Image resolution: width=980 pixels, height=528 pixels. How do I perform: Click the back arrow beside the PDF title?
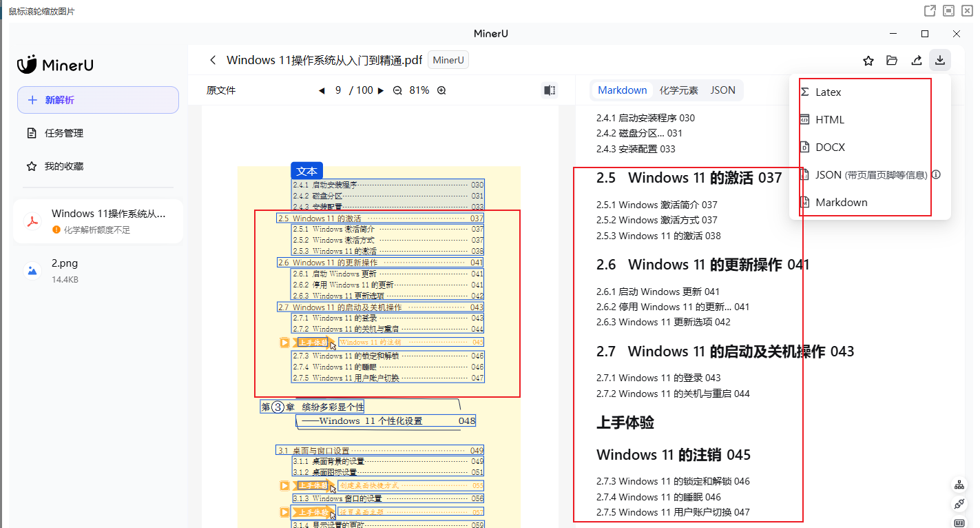[x=213, y=60]
